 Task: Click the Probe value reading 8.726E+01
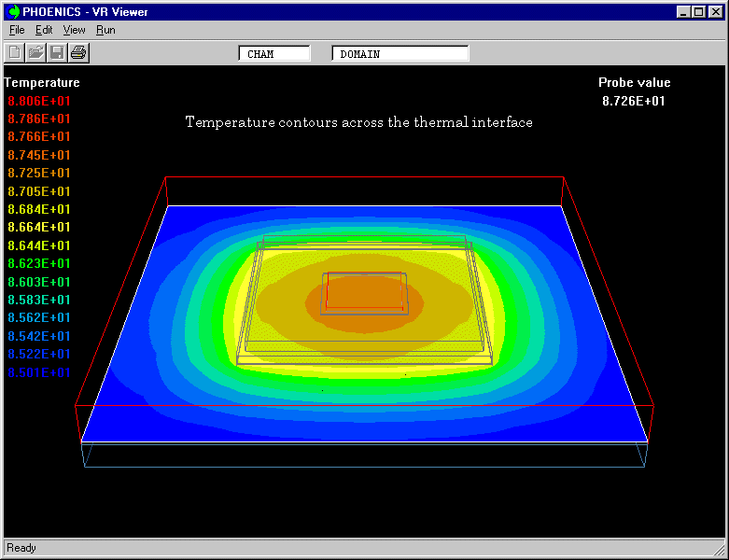click(634, 101)
